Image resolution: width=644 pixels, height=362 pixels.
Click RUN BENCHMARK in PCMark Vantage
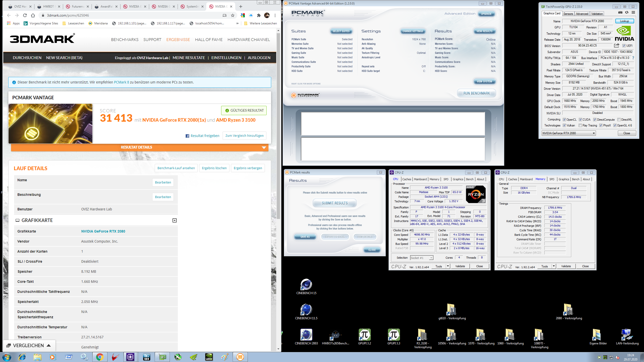(476, 93)
